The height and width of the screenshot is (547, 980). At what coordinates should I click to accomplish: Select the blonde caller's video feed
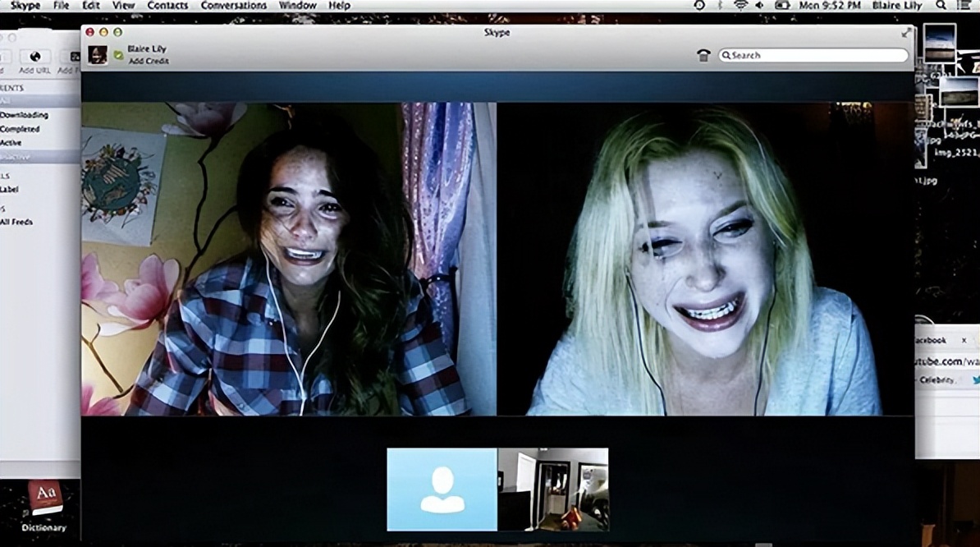click(705, 259)
